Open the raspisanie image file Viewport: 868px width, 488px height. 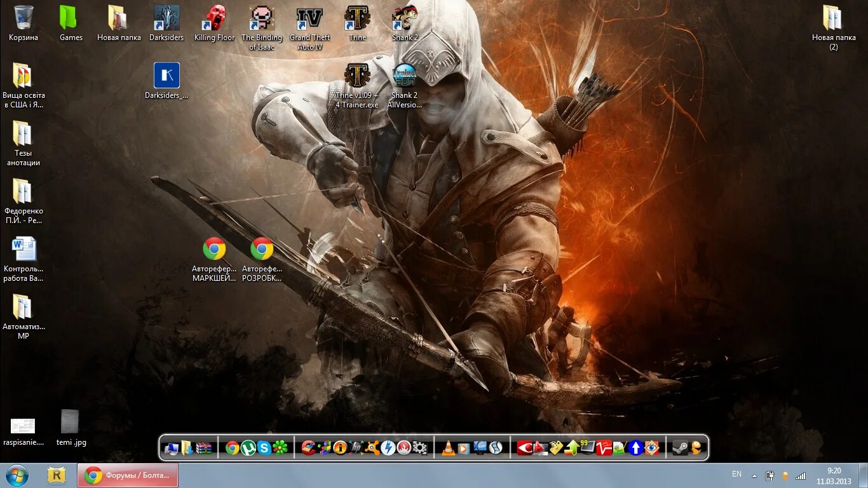(x=24, y=431)
